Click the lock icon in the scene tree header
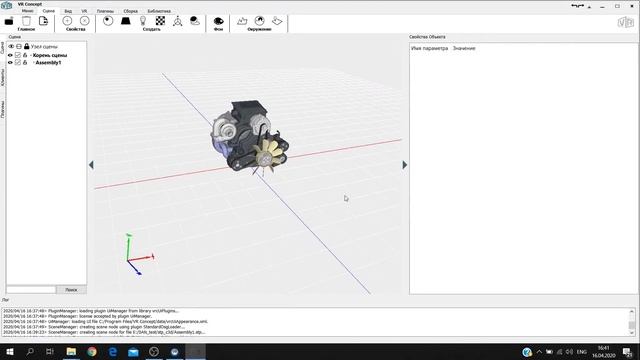 click(27, 47)
